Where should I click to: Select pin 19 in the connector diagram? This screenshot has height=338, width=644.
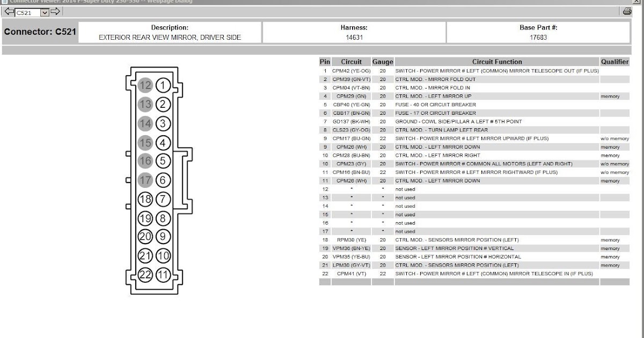(x=145, y=218)
